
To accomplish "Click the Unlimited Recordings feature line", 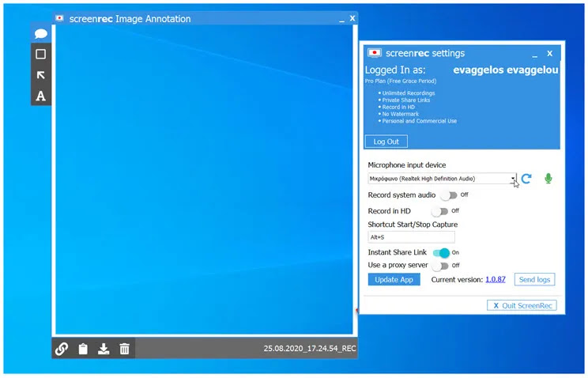I will [409, 93].
